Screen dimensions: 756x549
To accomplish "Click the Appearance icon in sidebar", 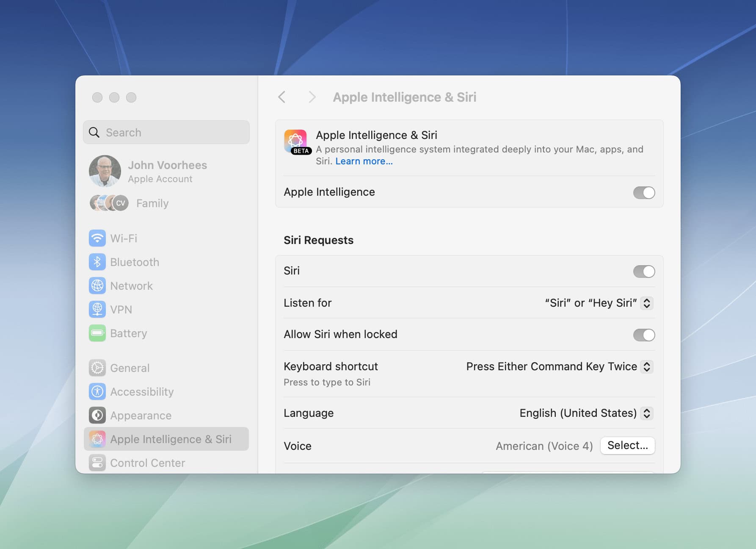I will click(97, 415).
